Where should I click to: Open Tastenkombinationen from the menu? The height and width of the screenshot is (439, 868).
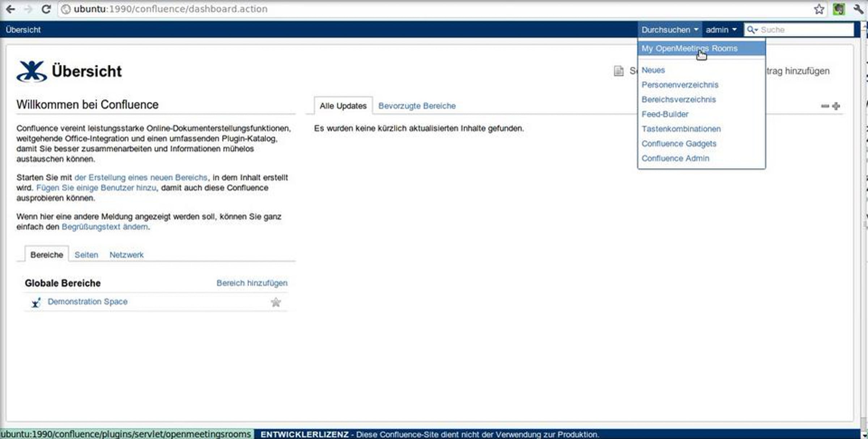[681, 129]
